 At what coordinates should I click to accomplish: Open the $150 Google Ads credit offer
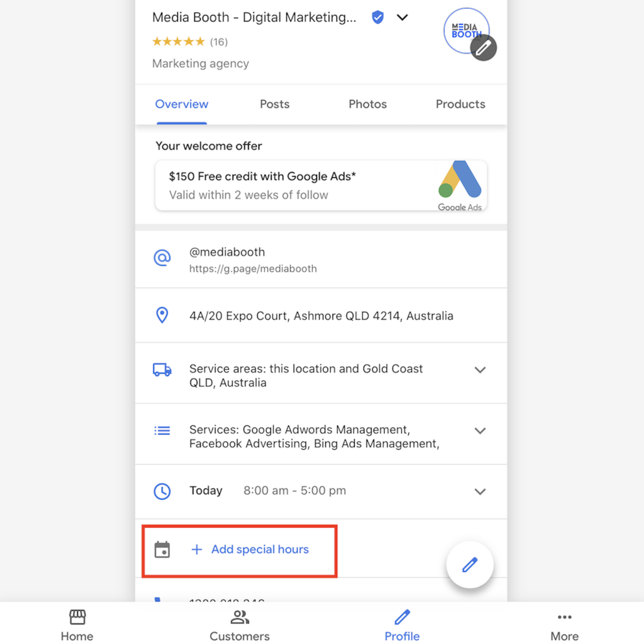321,185
